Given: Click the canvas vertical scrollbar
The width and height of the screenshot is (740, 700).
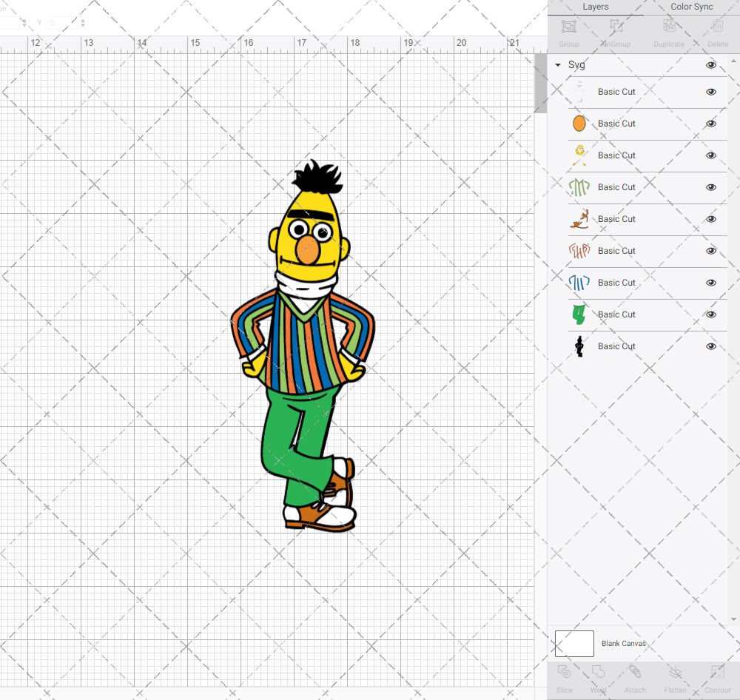Looking at the screenshot, I should (x=541, y=83).
